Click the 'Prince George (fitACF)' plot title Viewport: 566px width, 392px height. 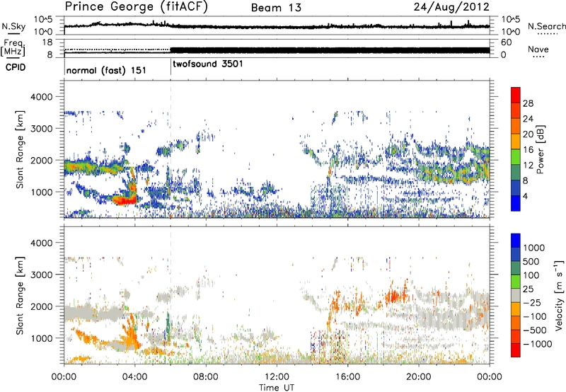136,7
